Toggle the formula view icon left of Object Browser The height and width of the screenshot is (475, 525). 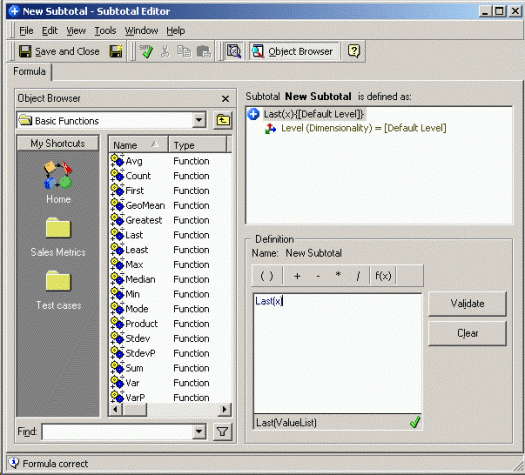click(x=233, y=51)
